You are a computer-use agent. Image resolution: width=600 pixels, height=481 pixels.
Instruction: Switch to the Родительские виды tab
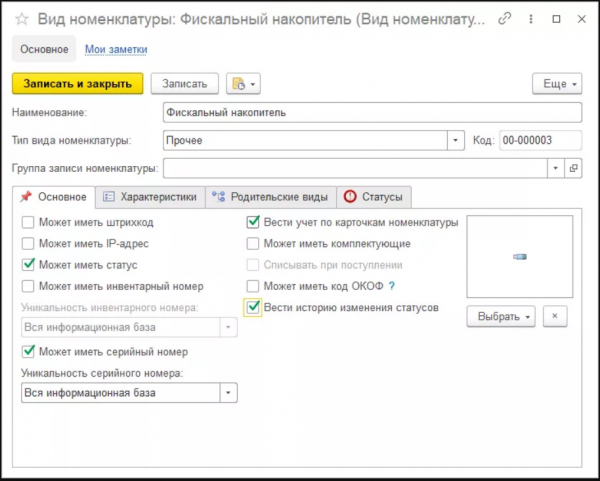click(x=271, y=197)
